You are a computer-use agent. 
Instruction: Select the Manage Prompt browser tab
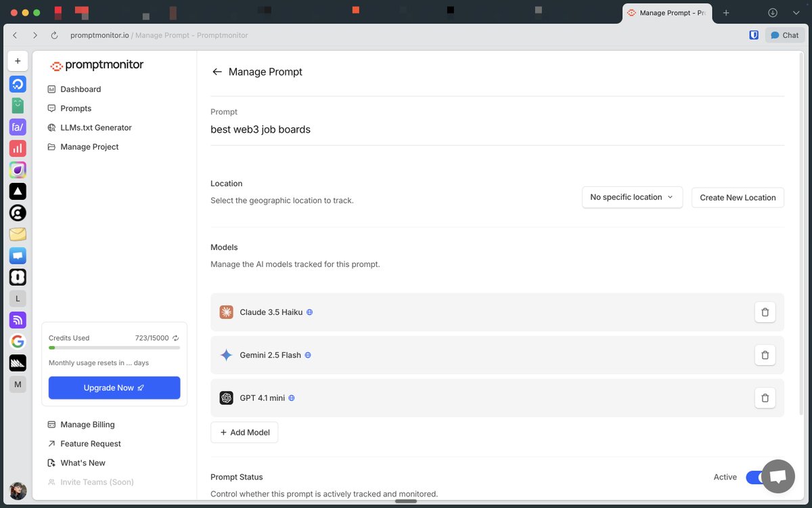668,13
